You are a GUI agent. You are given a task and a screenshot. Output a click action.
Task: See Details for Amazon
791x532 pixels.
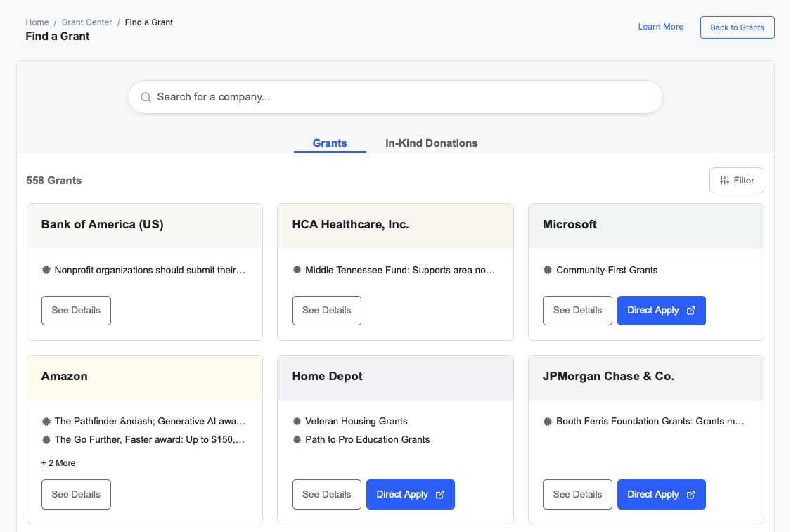(x=76, y=495)
